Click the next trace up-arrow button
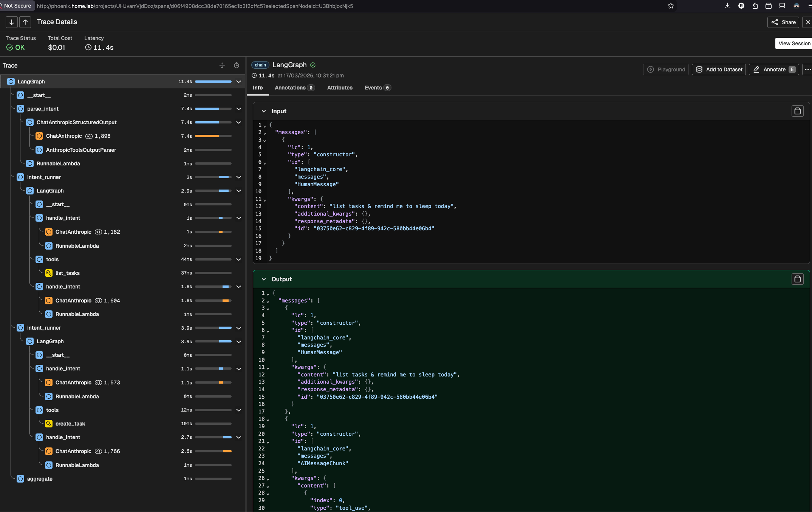 (x=25, y=22)
